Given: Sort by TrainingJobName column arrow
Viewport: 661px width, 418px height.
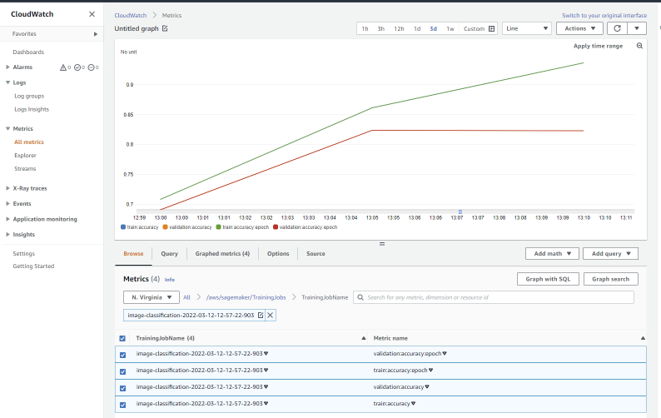Looking at the screenshot, I should (x=363, y=338).
